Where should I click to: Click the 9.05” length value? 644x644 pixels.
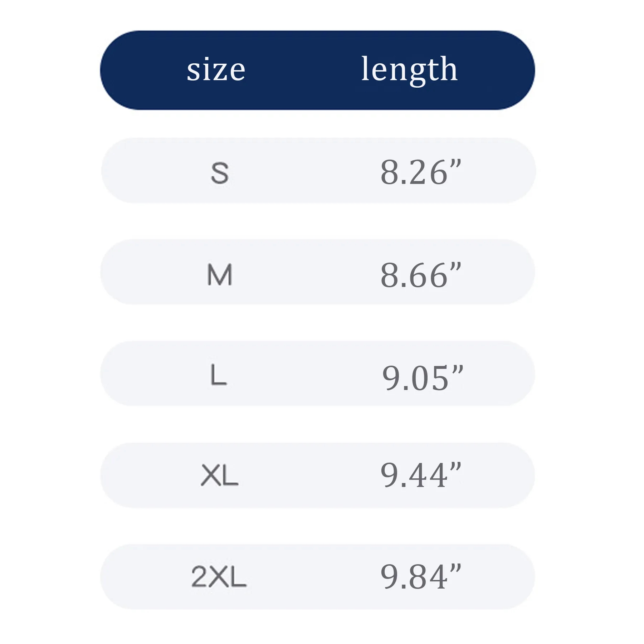point(423,377)
